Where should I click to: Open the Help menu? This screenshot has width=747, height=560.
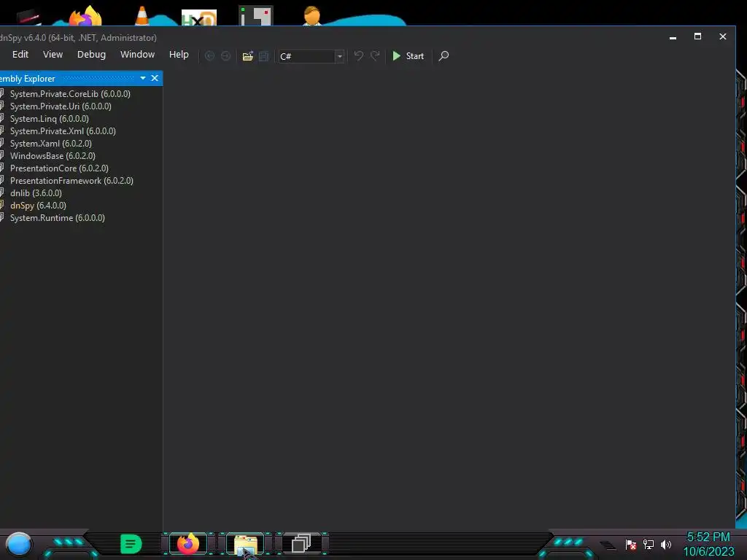pyautogui.click(x=179, y=54)
